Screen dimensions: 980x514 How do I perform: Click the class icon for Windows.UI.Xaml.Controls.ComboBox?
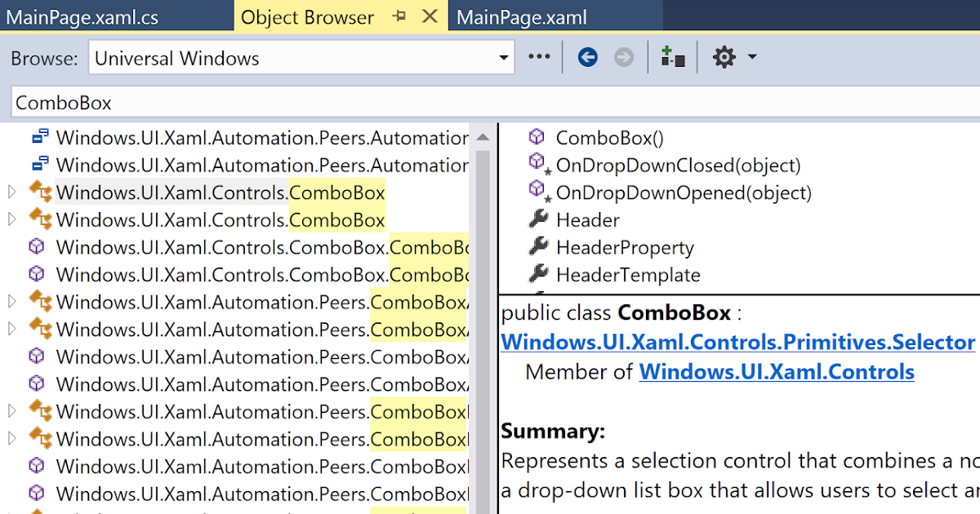point(39,193)
